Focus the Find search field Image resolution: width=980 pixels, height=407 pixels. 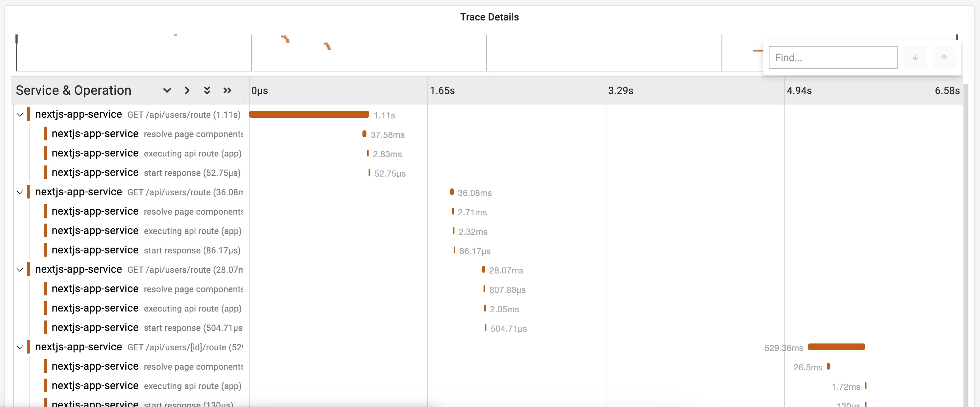coord(833,57)
